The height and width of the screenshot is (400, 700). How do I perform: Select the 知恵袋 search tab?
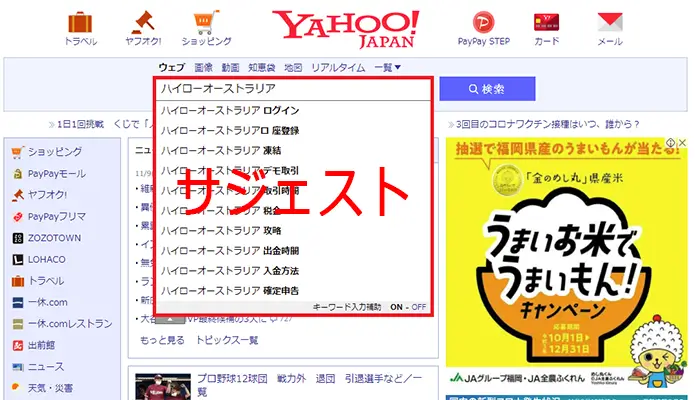tap(262, 67)
